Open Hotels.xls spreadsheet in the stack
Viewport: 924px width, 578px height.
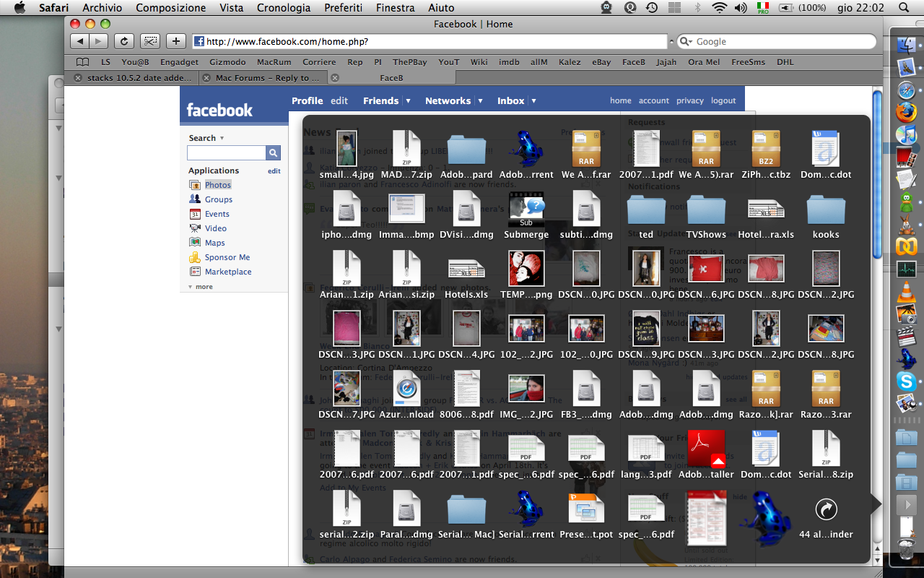click(x=466, y=270)
